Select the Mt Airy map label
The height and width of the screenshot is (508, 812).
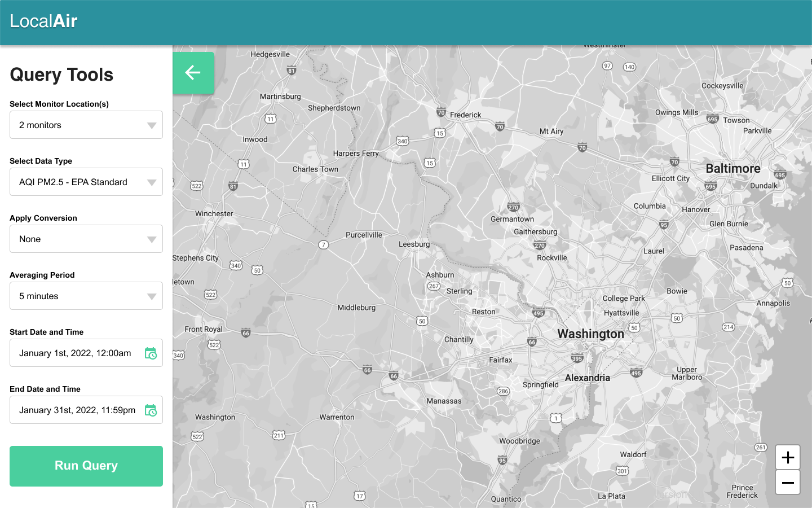click(551, 132)
